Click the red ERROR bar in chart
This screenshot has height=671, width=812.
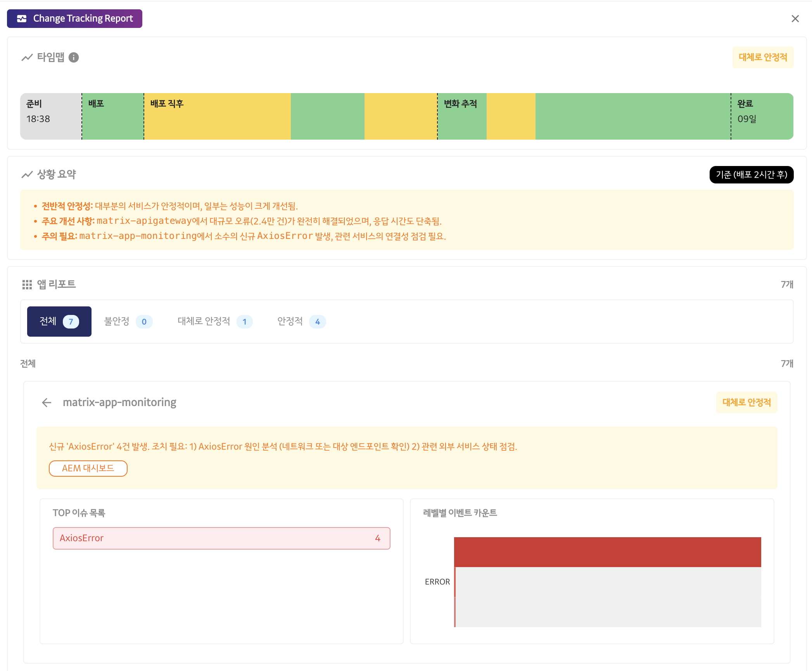[x=607, y=552]
